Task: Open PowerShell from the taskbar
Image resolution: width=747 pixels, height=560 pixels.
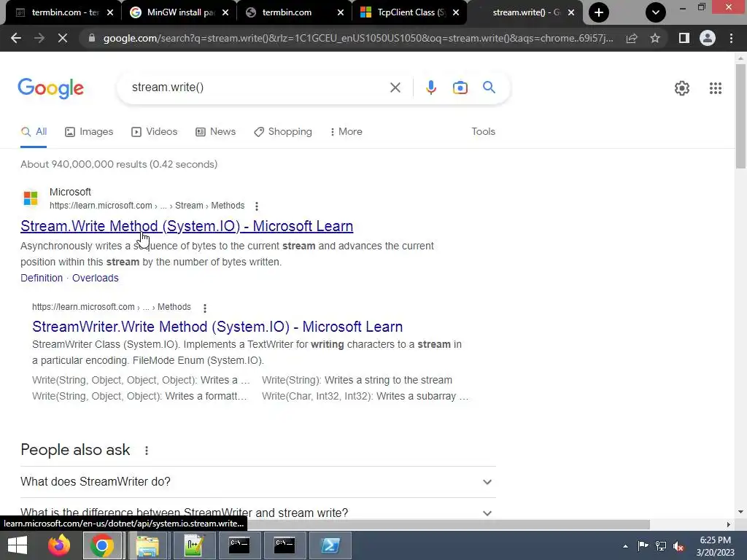Action: (x=330, y=545)
